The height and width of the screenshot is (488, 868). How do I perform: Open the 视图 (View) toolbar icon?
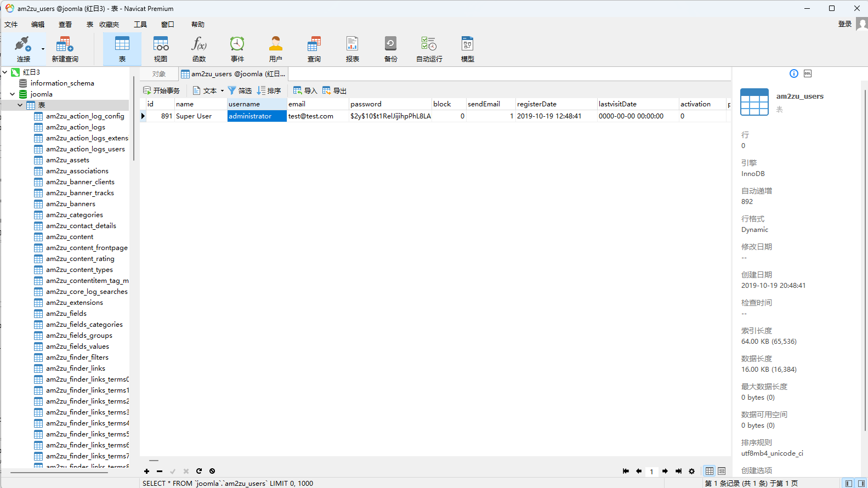click(161, 49)
